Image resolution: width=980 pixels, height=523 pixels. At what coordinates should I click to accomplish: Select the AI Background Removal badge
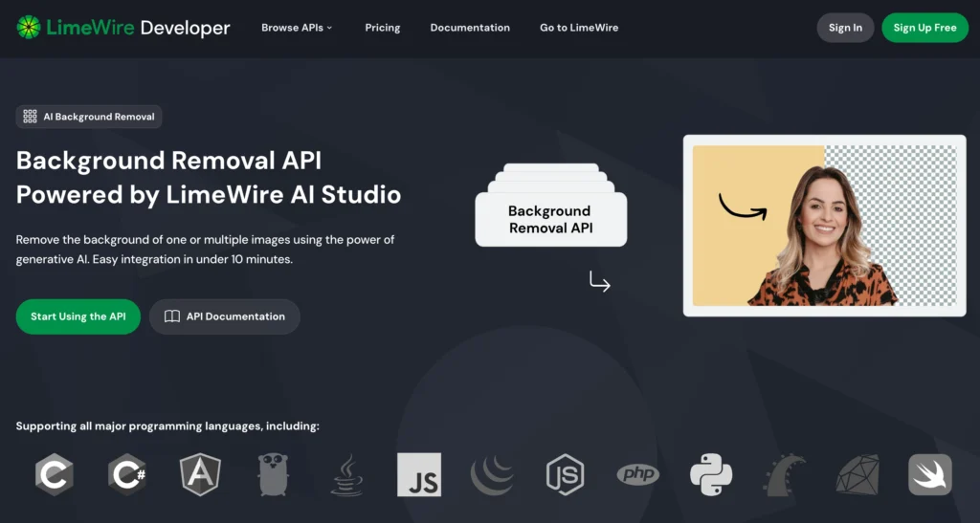point(89,117)
